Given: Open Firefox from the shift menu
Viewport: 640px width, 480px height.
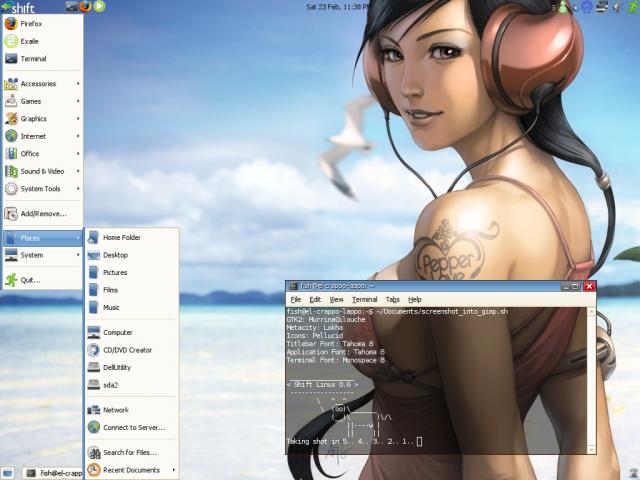Looking at the screenshot, I should click(x=43, y=24).
